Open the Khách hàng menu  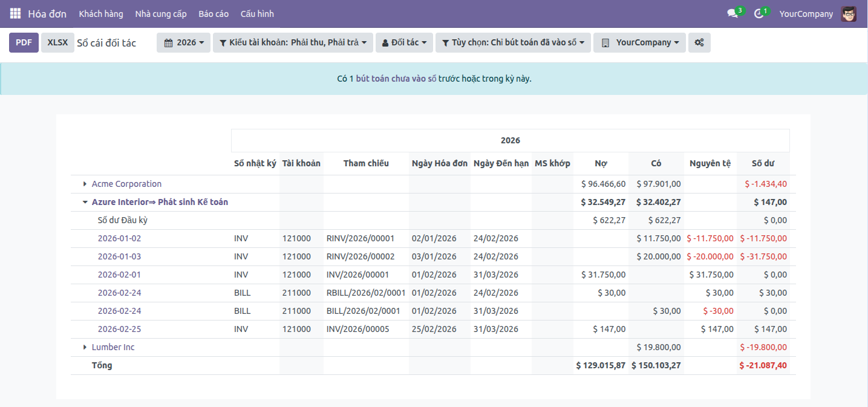click(101, 13)
